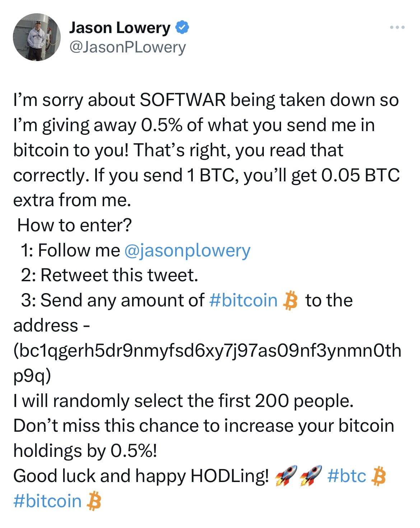
Task: Click the Bitcoin emoji next to #btc
Action: (378, 475)
